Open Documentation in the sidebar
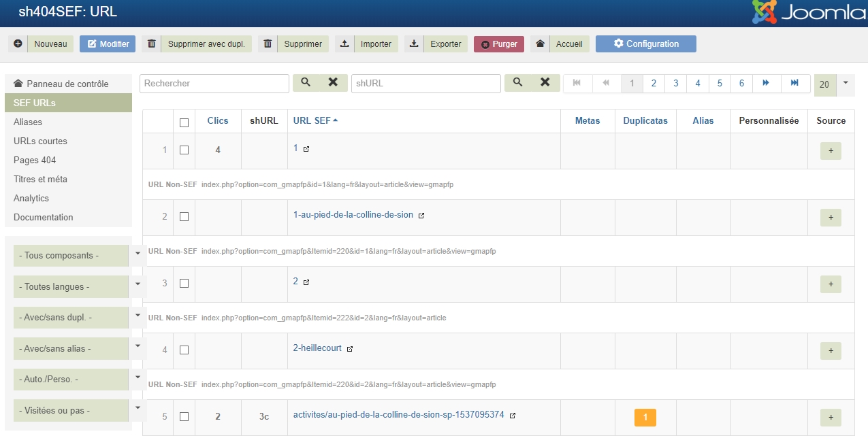The image size is (868, 436). point(68,217)
